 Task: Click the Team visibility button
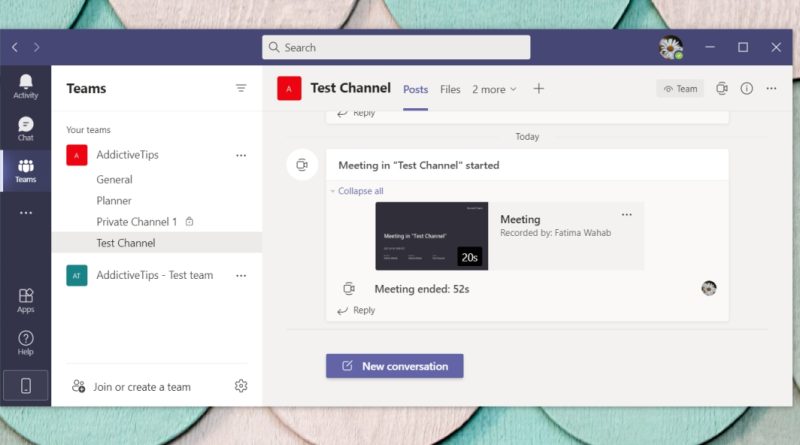click(x=680, y=89)
